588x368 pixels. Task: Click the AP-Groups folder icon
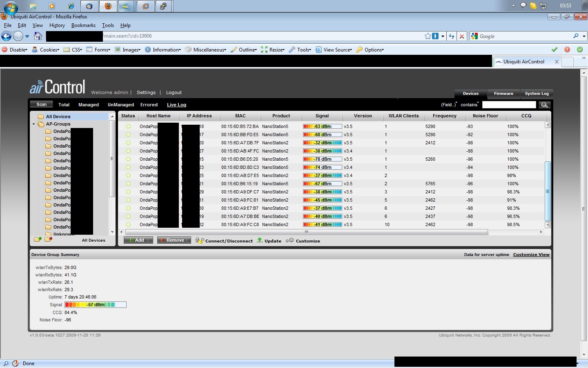pyautogui.click(x=41, y=124)
